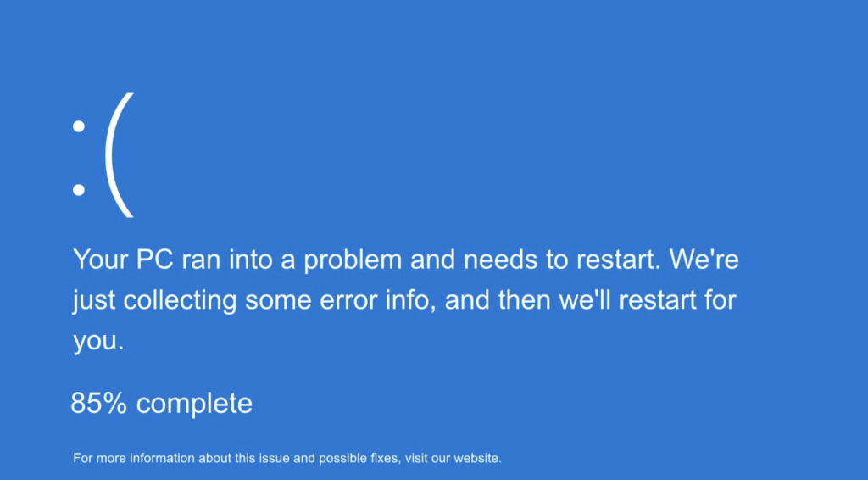Click the upper dot of the colon
Image resolution: width=868 pixels, height=480 pixels.
[79, 126]
